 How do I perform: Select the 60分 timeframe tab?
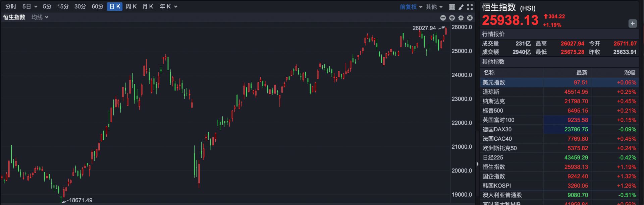pyautogui.click(x=98, y=6)
